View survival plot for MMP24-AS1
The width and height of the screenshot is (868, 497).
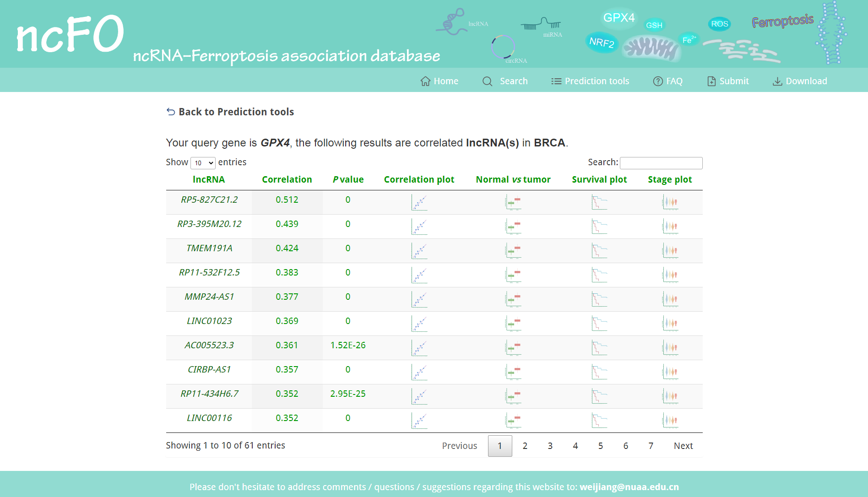[x=599, y=299]
